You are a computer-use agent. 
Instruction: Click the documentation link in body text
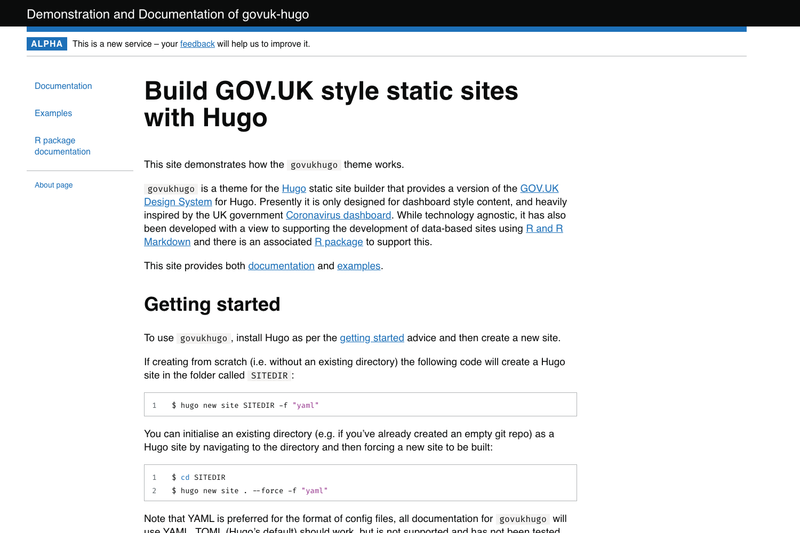coord(281,266)
